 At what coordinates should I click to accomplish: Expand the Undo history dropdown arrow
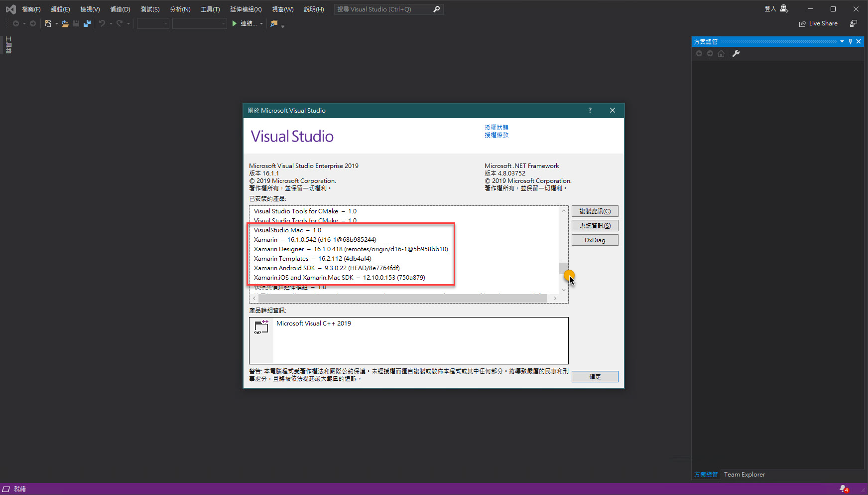111,23
